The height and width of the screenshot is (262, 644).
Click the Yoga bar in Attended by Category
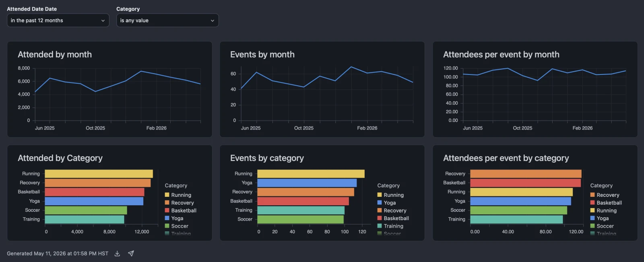94,201
